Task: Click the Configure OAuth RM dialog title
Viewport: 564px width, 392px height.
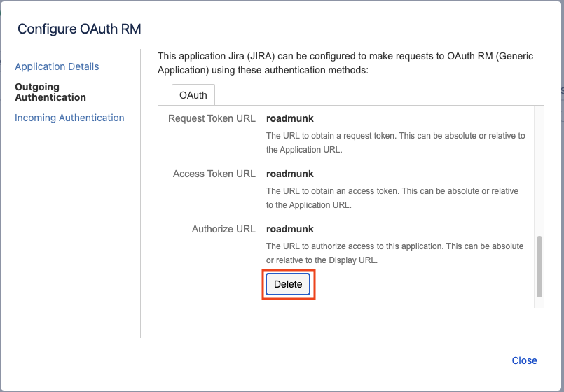Action: coord(79,29)
